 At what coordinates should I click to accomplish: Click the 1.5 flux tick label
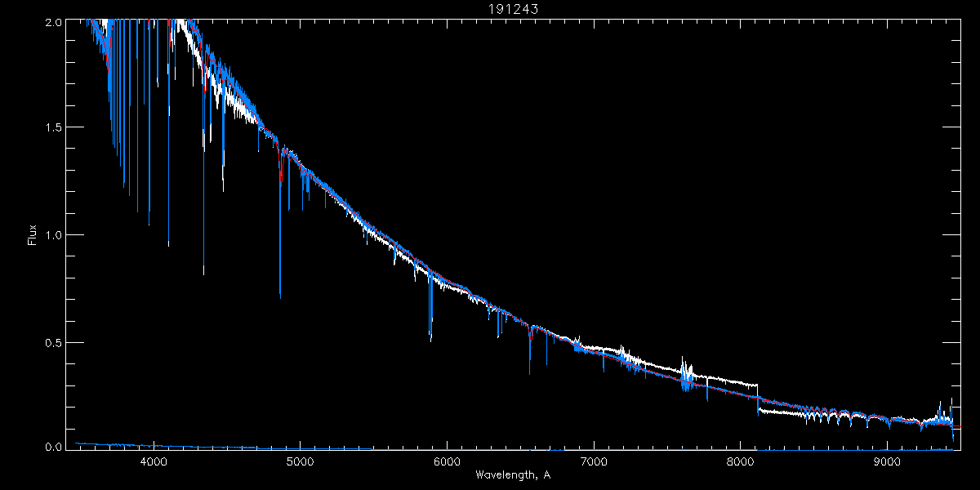click(x=54, y=127)
